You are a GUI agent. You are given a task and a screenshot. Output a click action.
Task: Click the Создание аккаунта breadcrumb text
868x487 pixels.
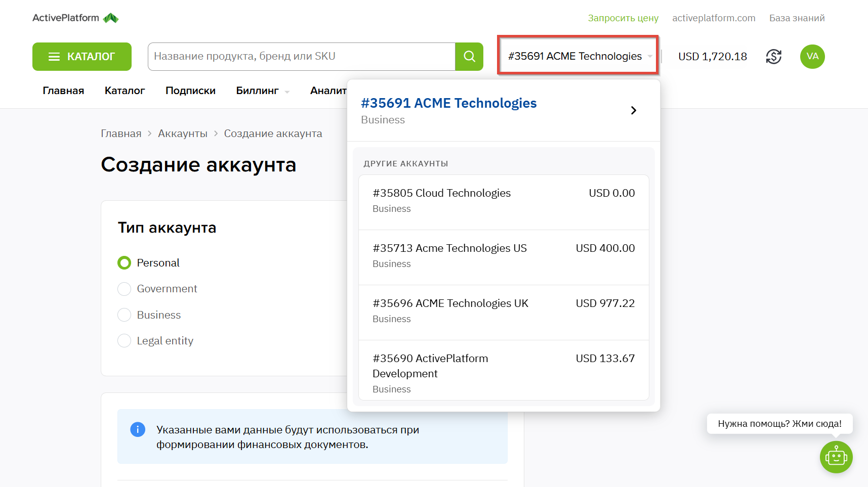pyautogui.click(x=273, y=134)
